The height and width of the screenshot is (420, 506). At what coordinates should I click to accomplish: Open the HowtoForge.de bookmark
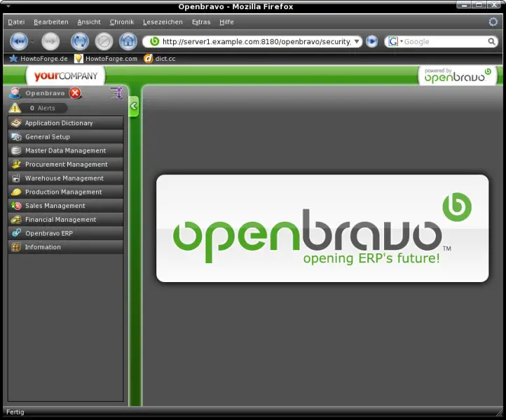click(x=39, y=59)
